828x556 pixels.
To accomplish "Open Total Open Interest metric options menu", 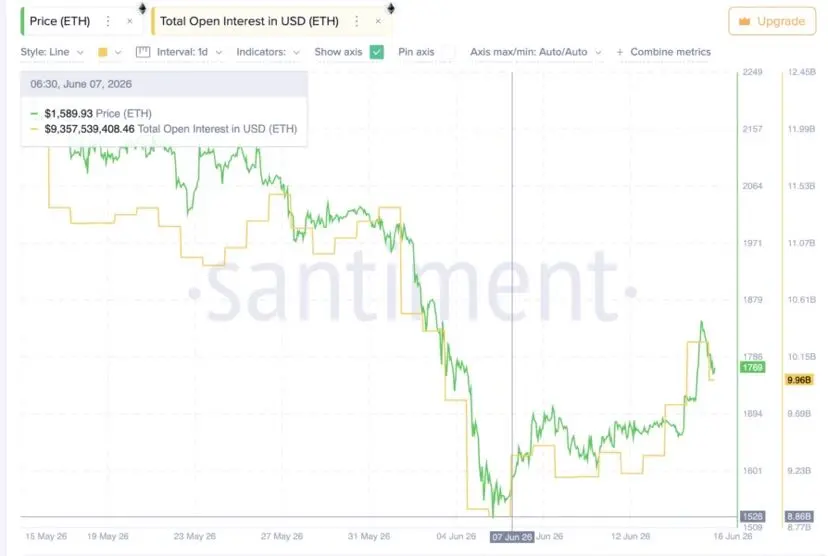I will 356,21.
